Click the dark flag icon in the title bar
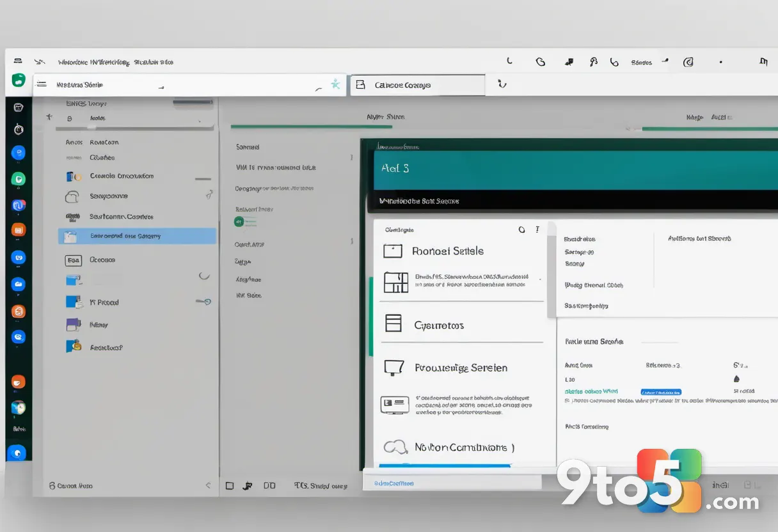The width and height of the screenshot is (778, 532). pyautogui.click(x=568, y=62)
